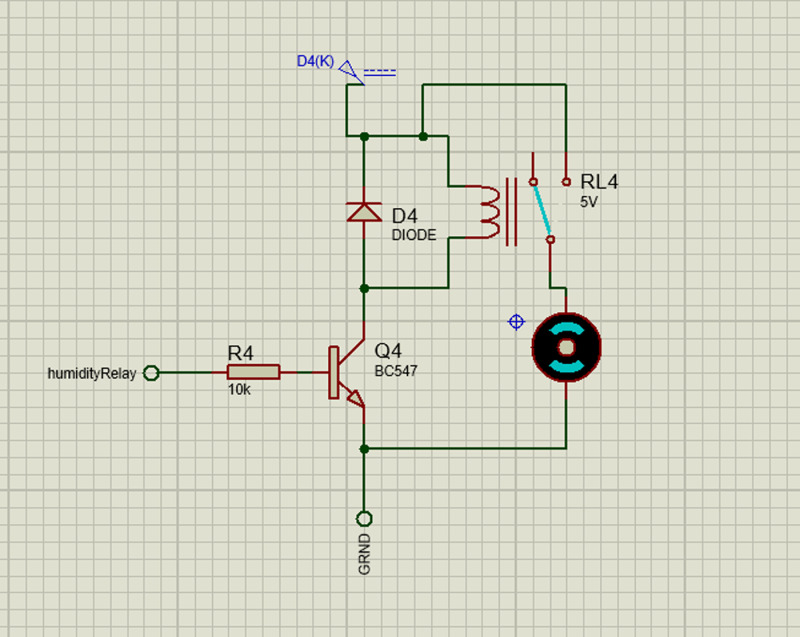Click the relay's cyan switch contact arm
800x637 pixels.
(x=542, y=211)
